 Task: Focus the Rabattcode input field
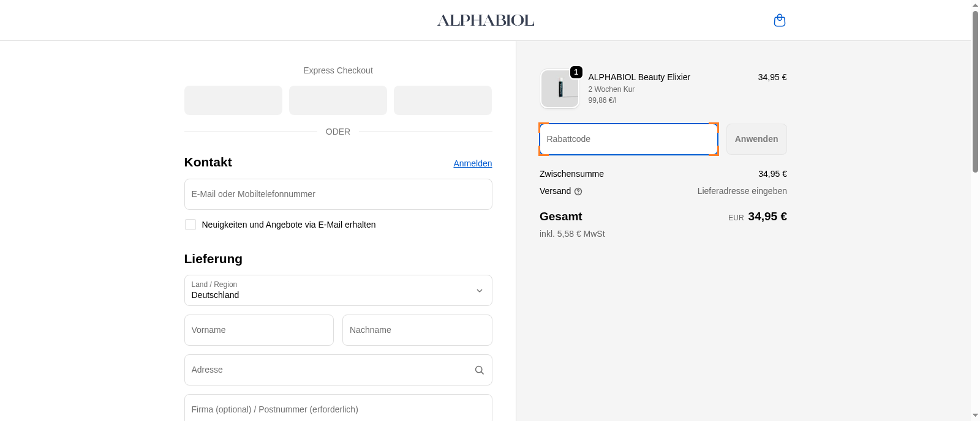pos(628,139)
